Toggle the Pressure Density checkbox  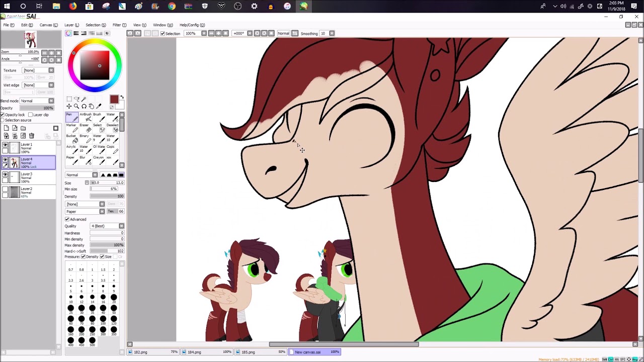pos(84,257)
